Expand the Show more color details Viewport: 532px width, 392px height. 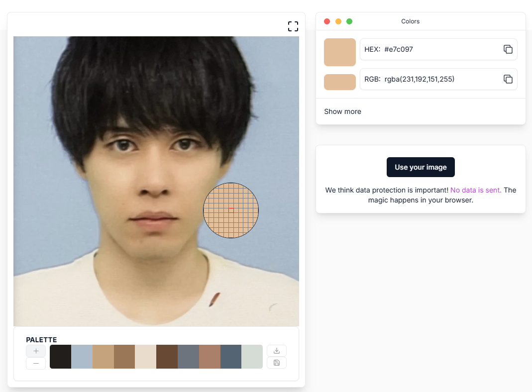coord(343,111)
